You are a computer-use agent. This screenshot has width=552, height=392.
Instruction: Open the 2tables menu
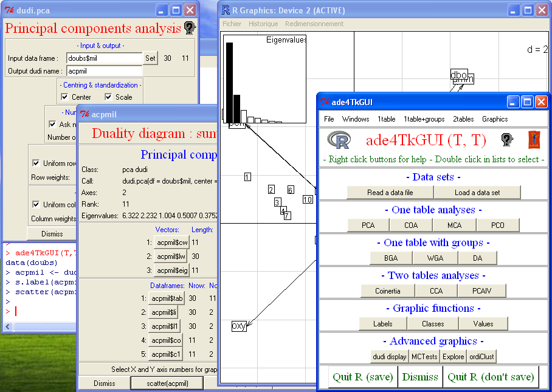(x=463, y=119)
